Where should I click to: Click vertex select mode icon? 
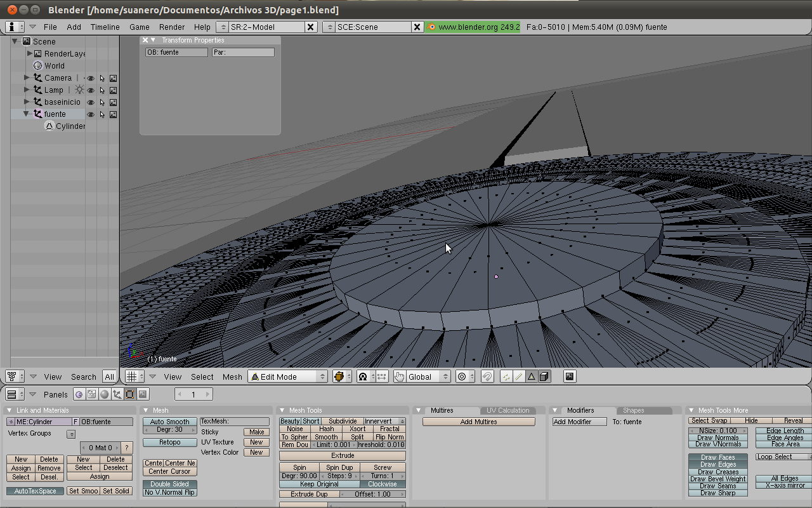click(506, 377)
